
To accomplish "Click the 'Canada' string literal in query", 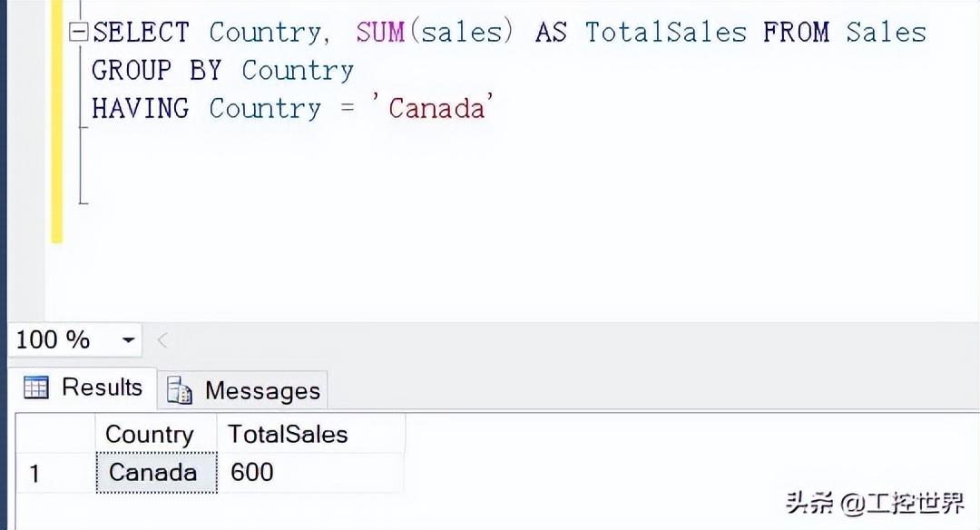I will coord(438,109).
